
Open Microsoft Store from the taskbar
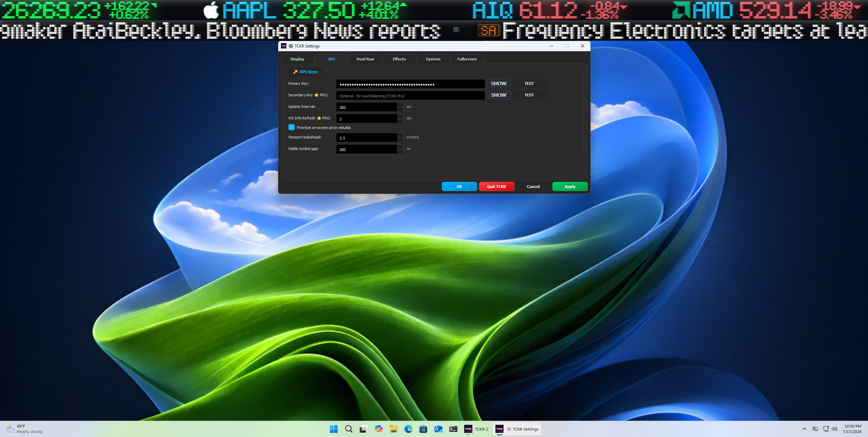(x=423, y=429)
